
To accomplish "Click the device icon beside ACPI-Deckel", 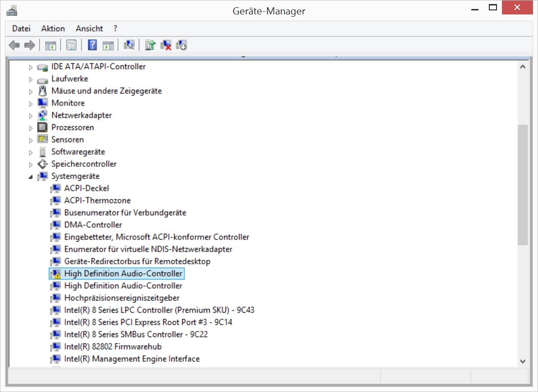I will click(55, 188).
